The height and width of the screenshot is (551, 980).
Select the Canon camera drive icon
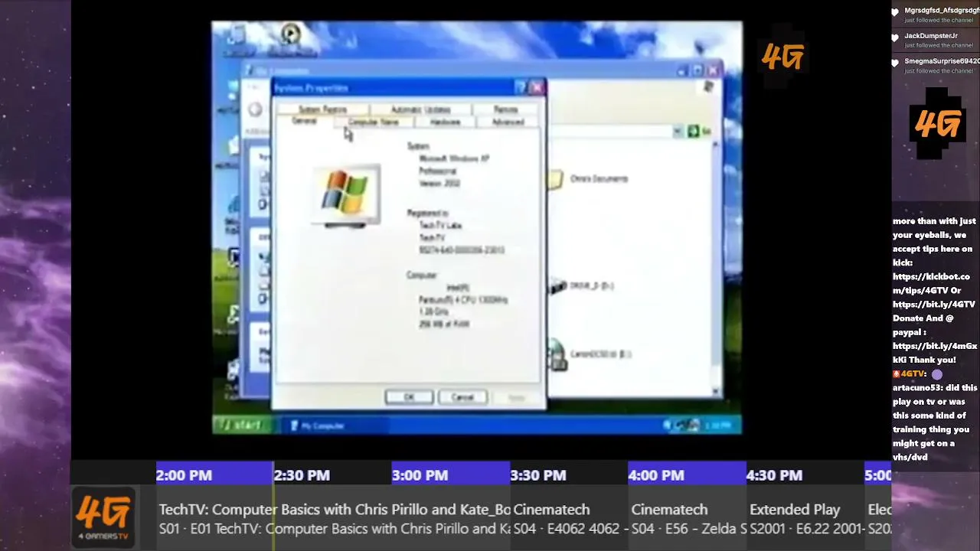557,355
